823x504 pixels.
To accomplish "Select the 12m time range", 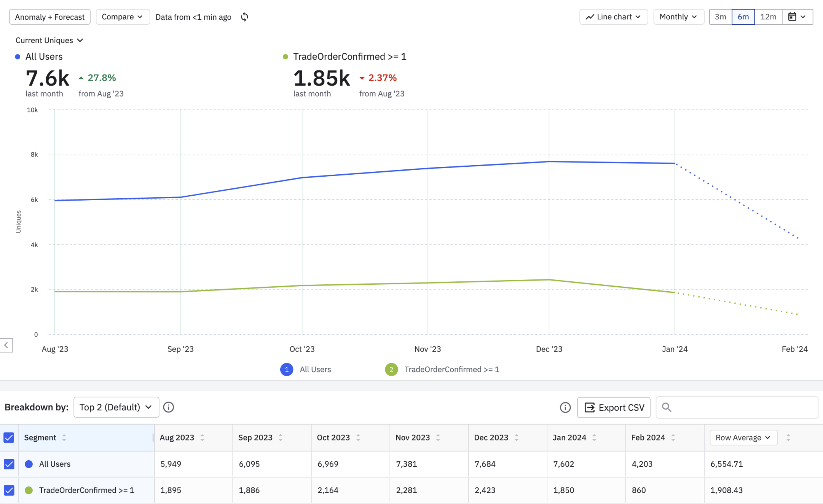I will click(768, 17).
